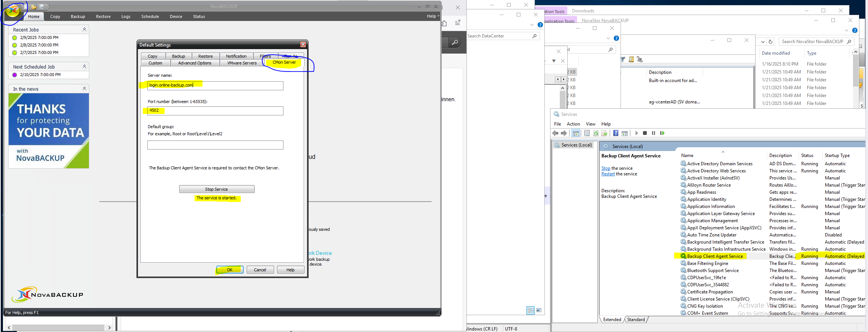Click the blue Help icon in Services toolbar

(x=616, y=133)
